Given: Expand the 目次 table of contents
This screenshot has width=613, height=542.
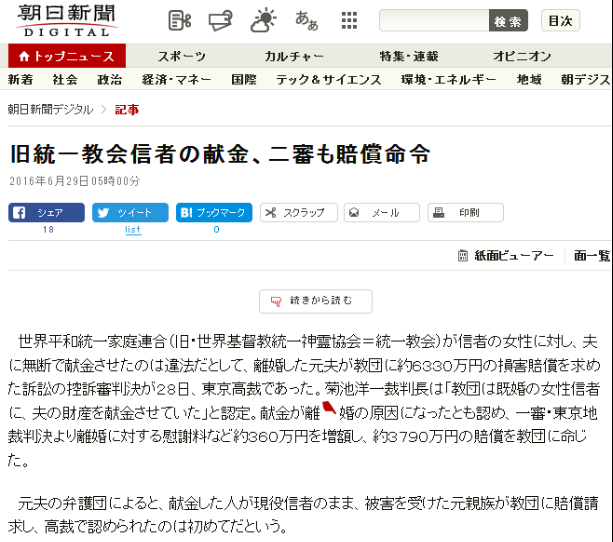Looking at the screenshot, I should click(x=560, y=21).
